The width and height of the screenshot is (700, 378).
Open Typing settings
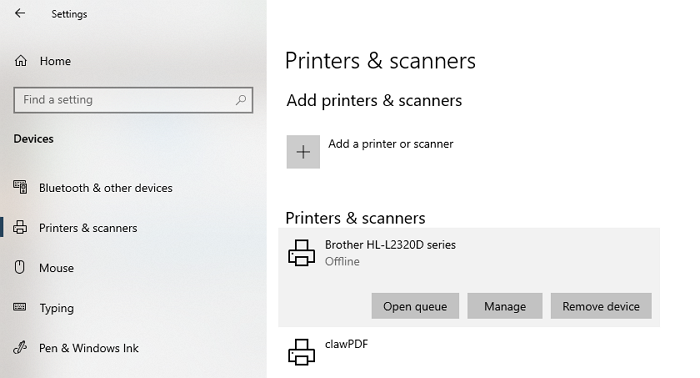coord(57,308)
